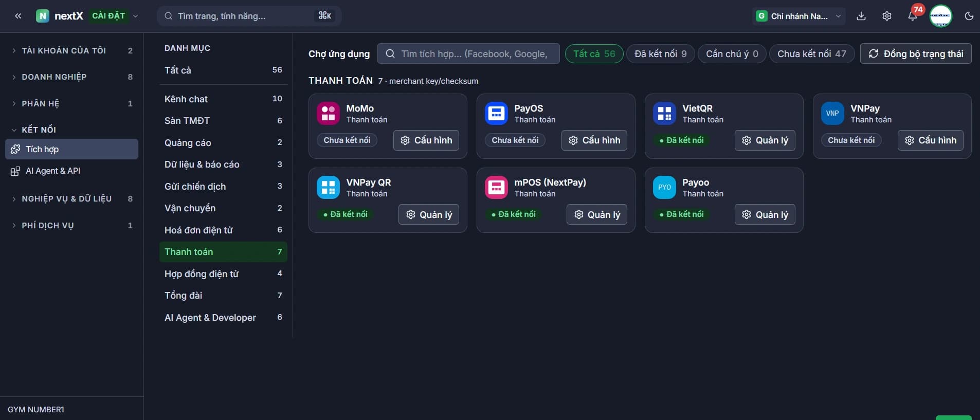Click Quản lý for mPOS (NextPay)
The image size is (980, 420).
pyautogui.click(x=597, y=214)
